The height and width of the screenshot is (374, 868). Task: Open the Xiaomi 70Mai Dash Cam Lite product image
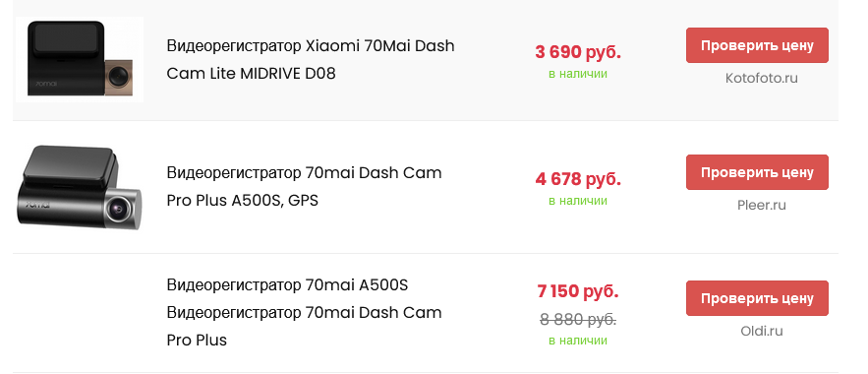[x=80, y=59]
